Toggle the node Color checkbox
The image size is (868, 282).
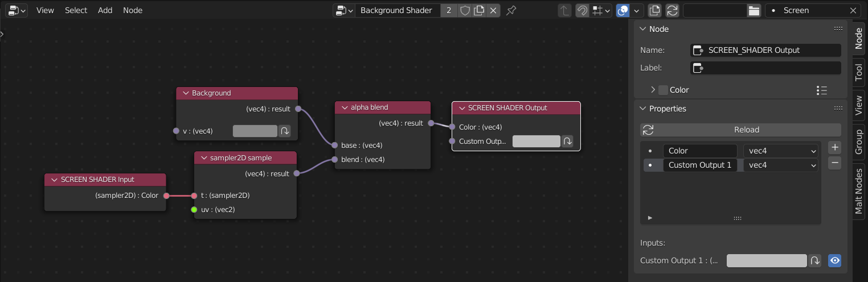663,90
